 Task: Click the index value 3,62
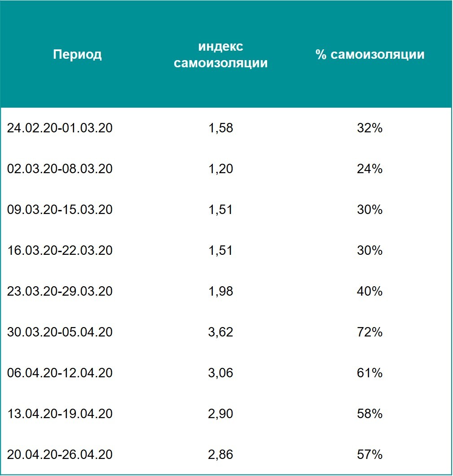pos(220,332)
